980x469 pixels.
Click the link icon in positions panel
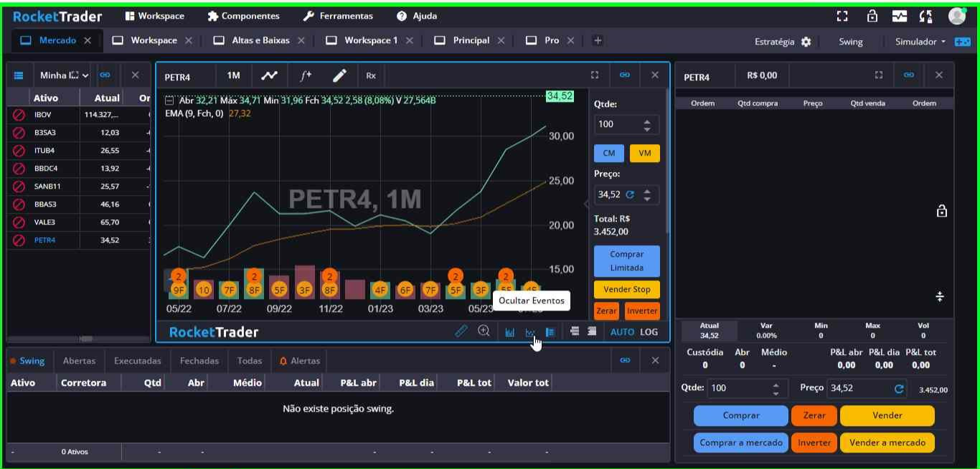pyautogui.click(x=625, y=360)
